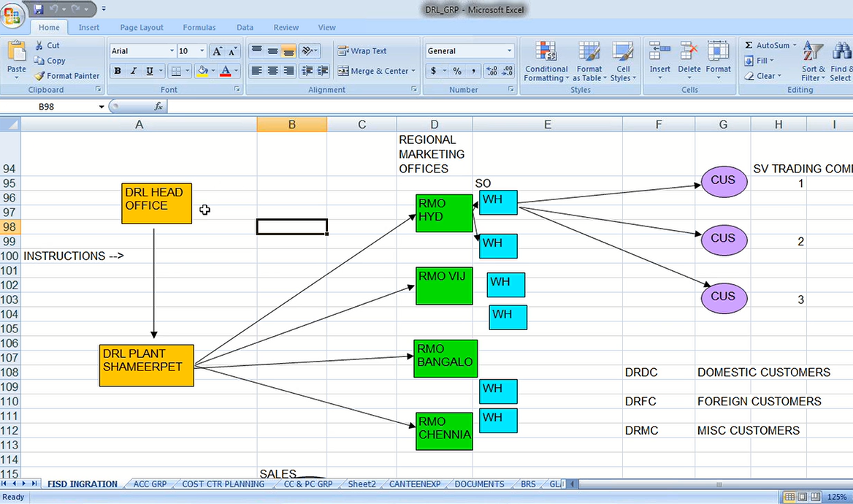Toggle Top Align vertical alignment
The width and height of the screenshot is (853, 504).
point(256,51)
